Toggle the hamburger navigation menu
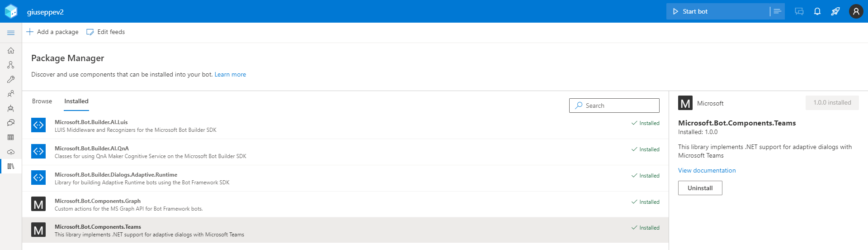The height and width of the screenshot is (250, 868). 11,33
